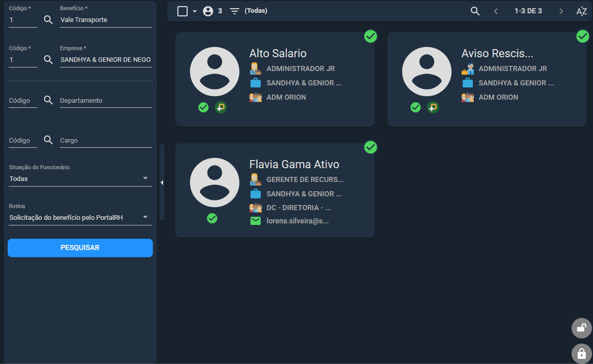This screenshot has width=593, height=364.
Task: Go to previous page arrow
Action: coord(496,11)
